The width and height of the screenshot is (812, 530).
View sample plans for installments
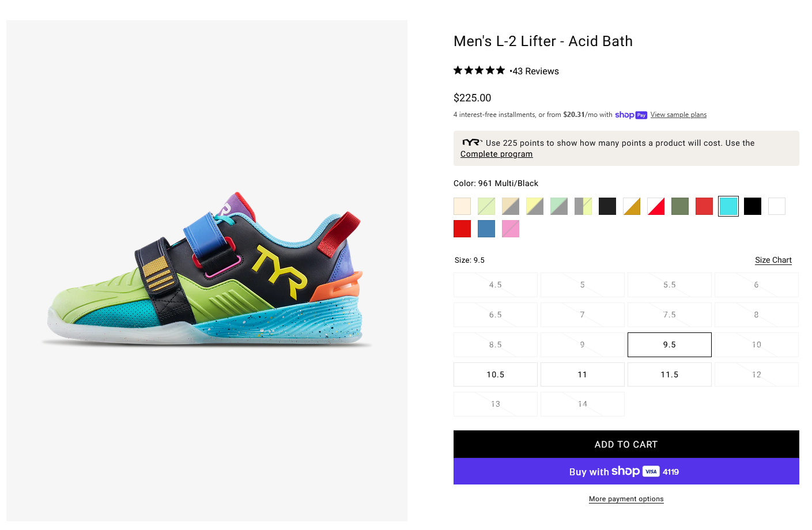(678, 115)
